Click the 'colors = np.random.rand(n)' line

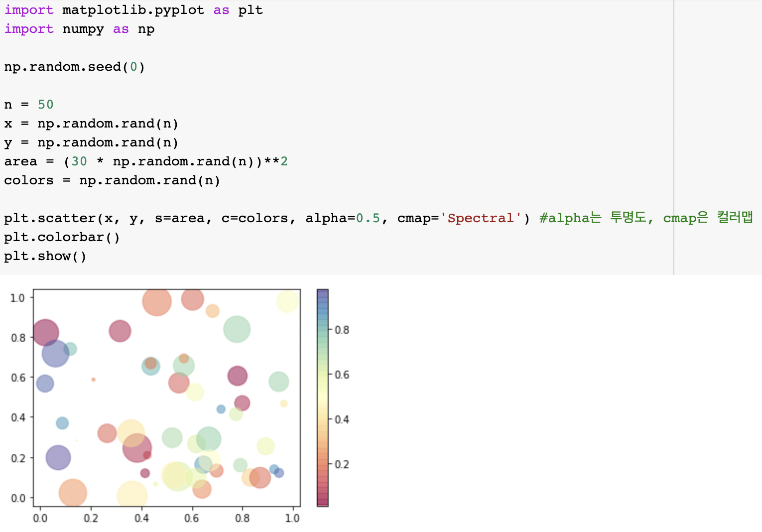coord(112,180)
